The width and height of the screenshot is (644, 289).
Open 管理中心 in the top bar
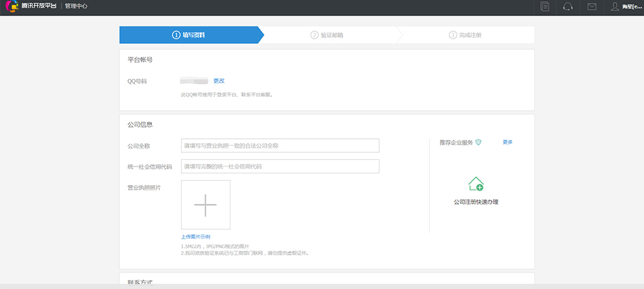point(77,7)
